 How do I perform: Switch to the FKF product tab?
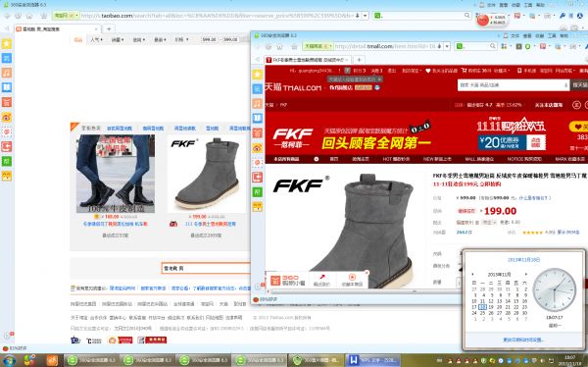(308, 60)
